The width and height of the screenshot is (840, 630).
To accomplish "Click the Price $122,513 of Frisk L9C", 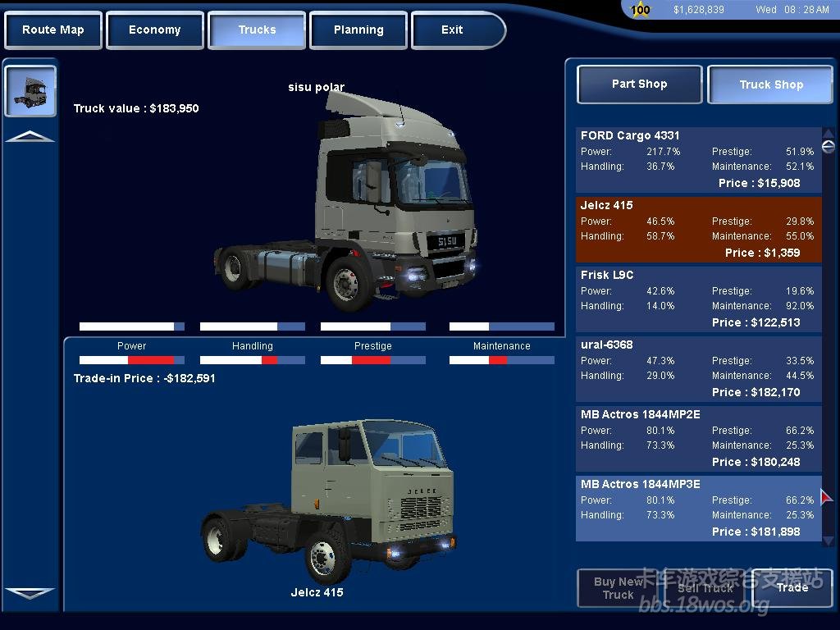I will 756,322.
